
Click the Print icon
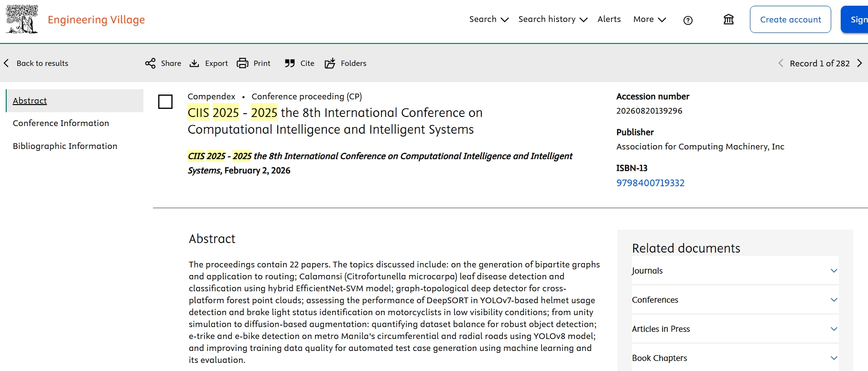[x=243, y=64]
